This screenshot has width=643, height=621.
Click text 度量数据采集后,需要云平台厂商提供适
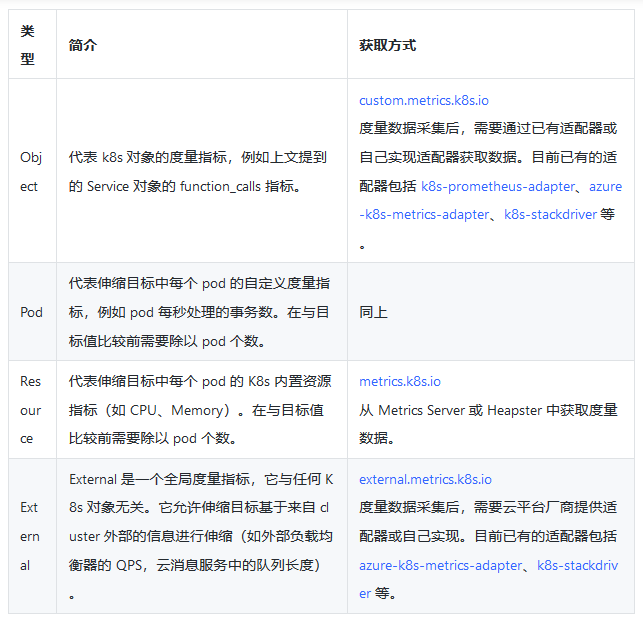click(x=488, y=507)
